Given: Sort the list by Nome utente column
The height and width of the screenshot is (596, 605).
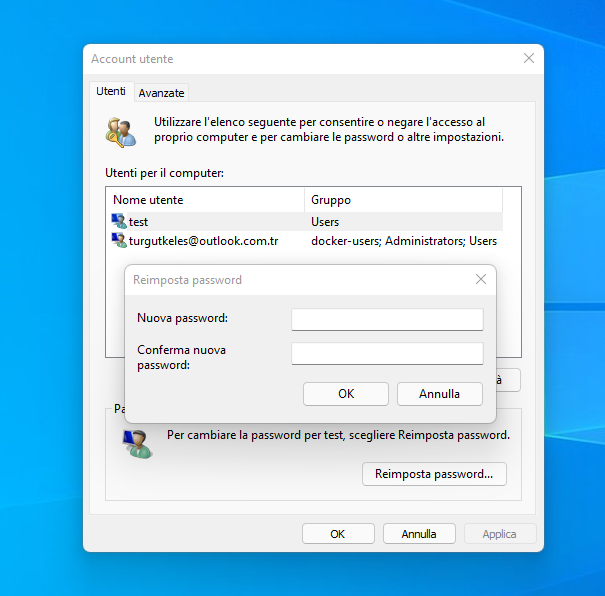Looking at the screenshot, I should tap(205, 200).
